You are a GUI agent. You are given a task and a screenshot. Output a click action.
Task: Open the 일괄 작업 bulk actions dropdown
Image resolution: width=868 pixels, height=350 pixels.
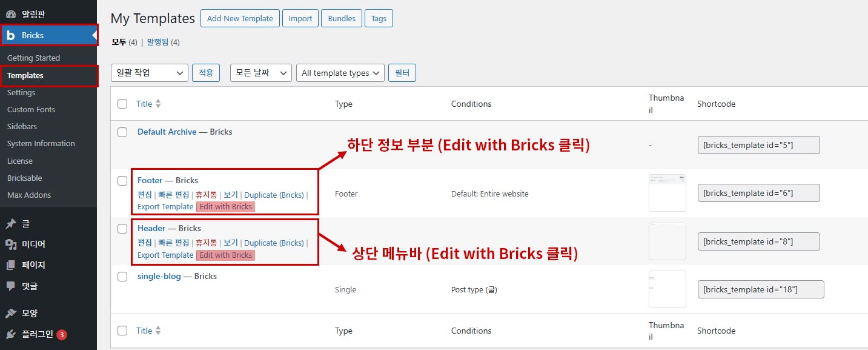[149, 73]
